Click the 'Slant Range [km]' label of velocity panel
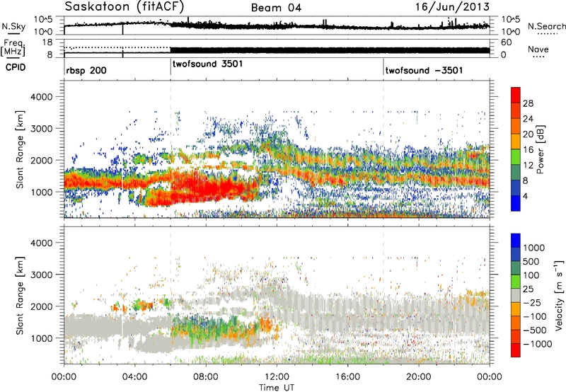566x392 pixels. (x=20, y=295)
